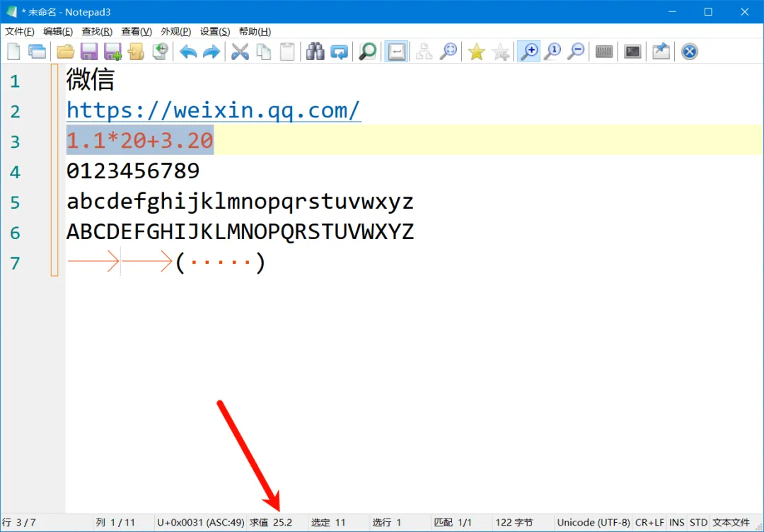Open the 帮助(H) menu
This screenshot has width=764, height=532.
click(255, 32)
